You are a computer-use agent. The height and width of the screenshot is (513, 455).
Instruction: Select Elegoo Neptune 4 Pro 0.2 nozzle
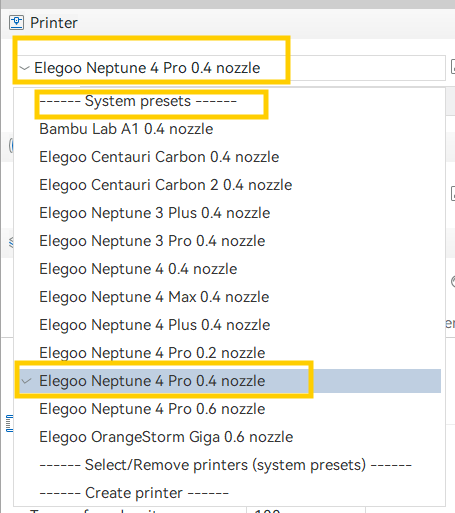(152, 353)
